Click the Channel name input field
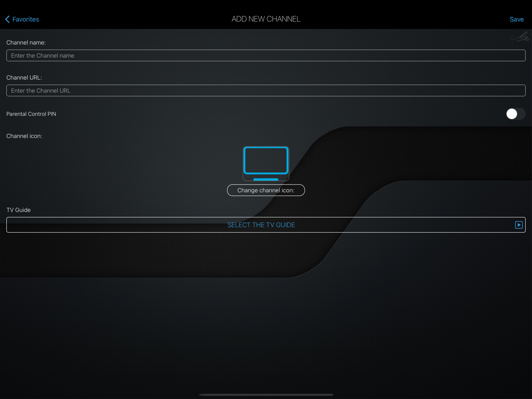Image resolution: width=532 pixels, height=399 pixels. tap(266, 55)
